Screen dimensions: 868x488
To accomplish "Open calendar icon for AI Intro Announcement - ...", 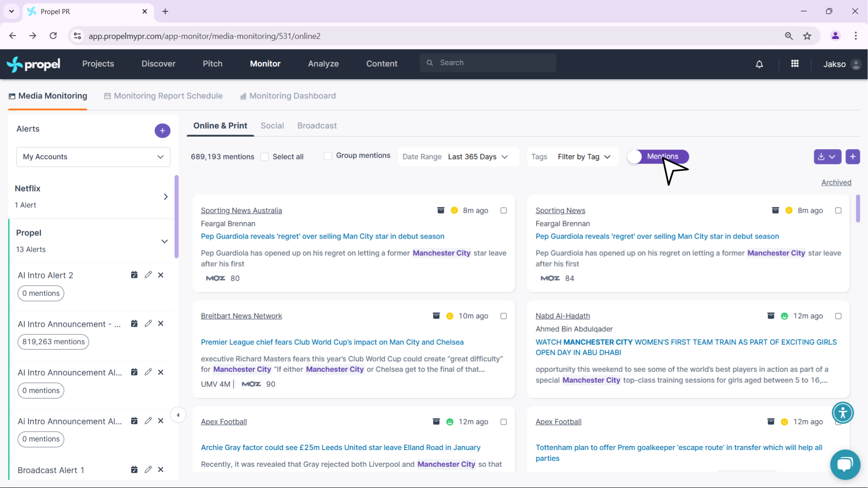I will 134,324.
